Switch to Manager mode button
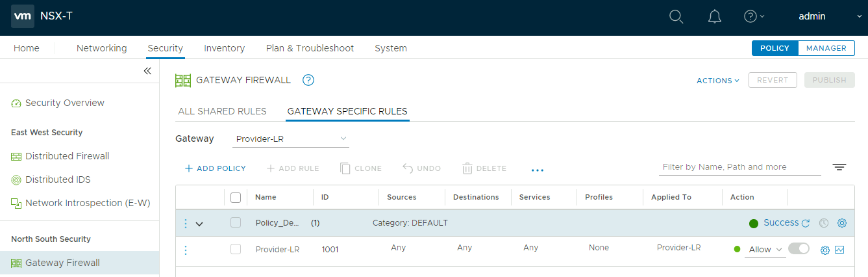The image size is (868, 277). (826, 48)
